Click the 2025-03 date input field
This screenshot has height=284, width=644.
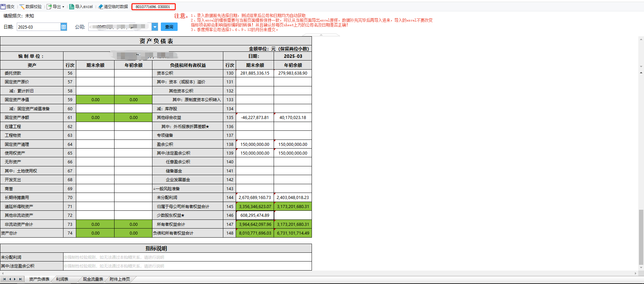39,27
